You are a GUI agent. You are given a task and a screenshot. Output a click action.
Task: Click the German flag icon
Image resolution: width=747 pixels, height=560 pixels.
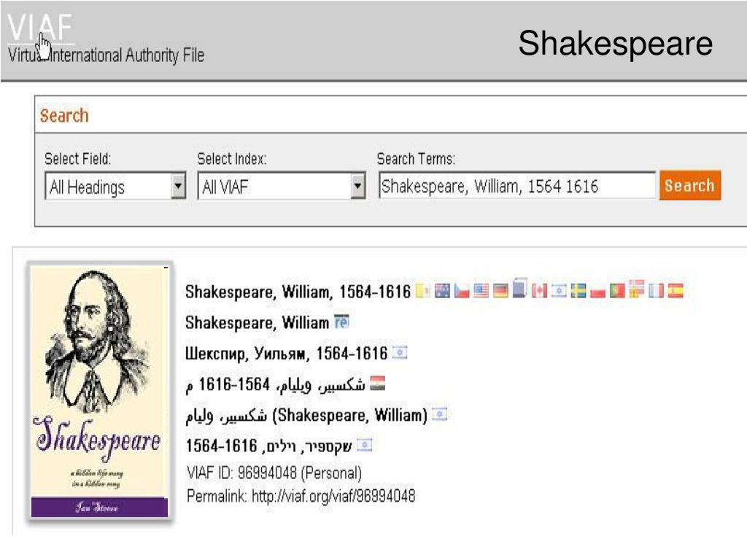pyautogui.click(x=500, y=291)
